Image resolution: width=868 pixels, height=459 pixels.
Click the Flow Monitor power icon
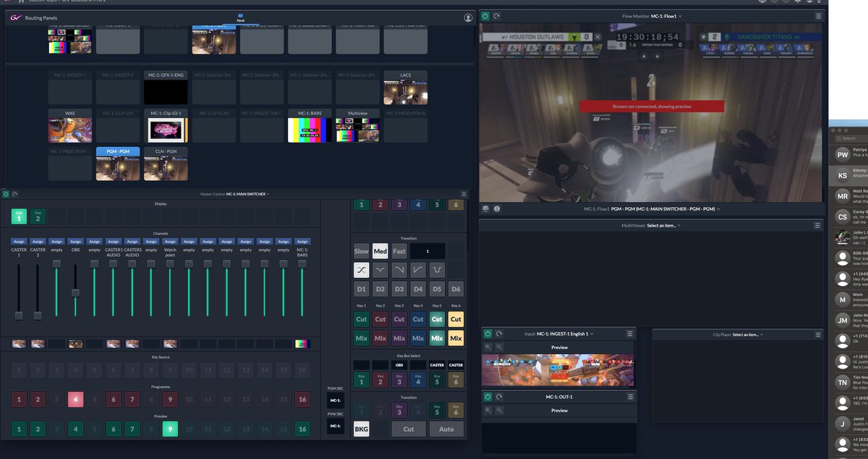tap(486, 16)
